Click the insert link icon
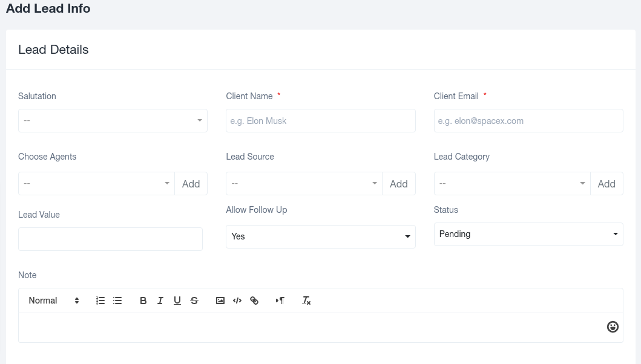 click(254, 301)
